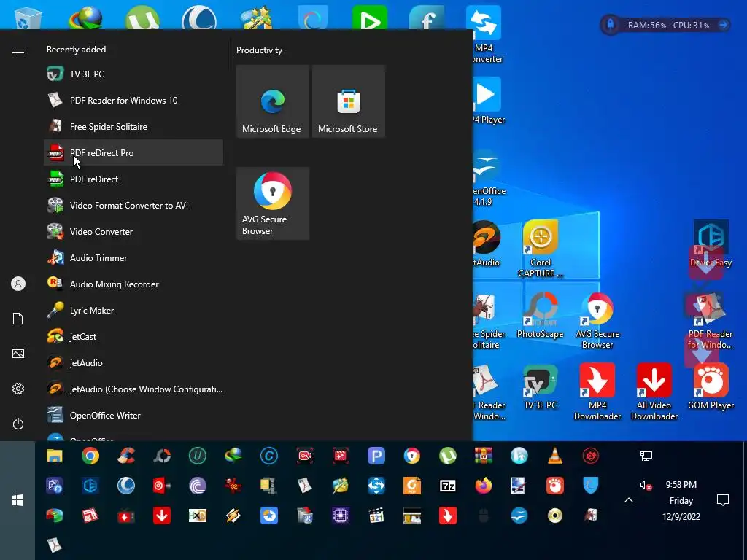Open Settings from Start menu sidebar

18,389
